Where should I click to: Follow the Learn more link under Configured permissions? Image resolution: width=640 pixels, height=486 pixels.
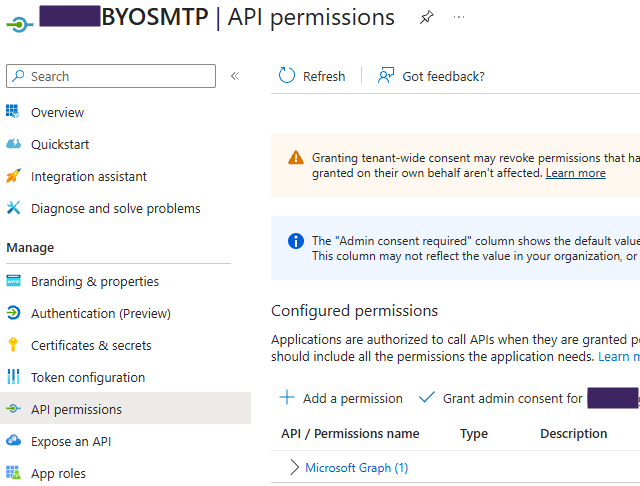coord(619,357)
